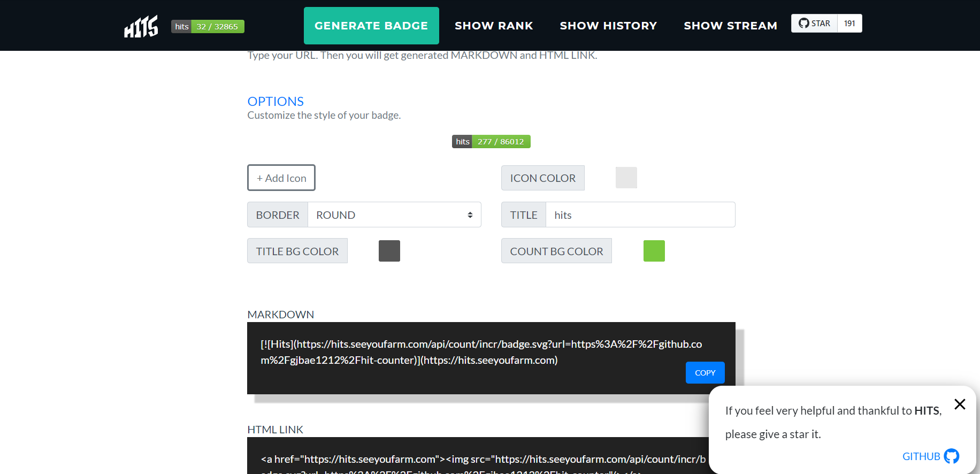Click the MARKDOWN heading

281,315
